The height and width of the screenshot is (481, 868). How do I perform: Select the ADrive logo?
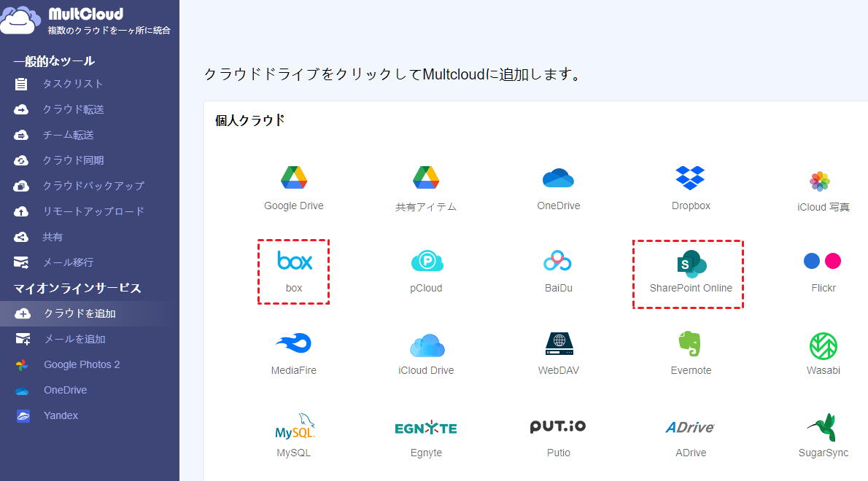tap(690, 427)
